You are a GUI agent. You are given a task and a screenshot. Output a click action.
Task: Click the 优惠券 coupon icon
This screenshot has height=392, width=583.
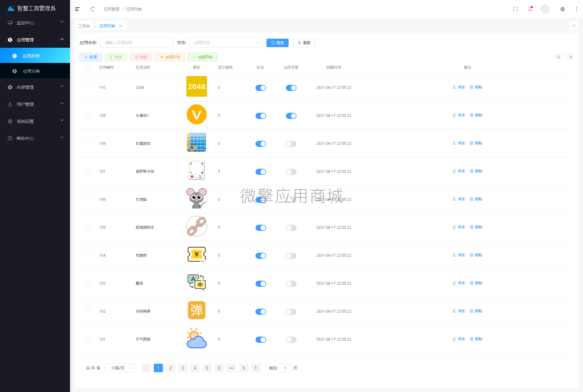(x=197, y=254)
